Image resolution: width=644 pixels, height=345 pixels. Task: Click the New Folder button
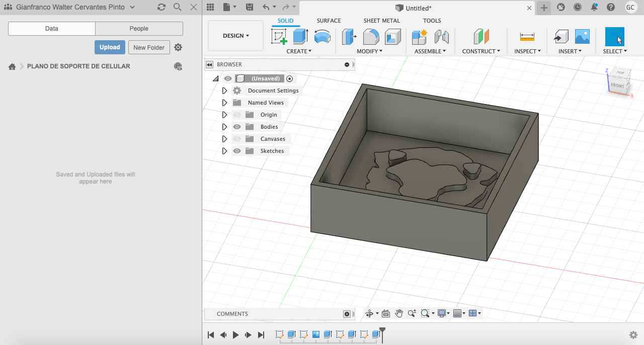pyautogui.click(x=149, y=47)
